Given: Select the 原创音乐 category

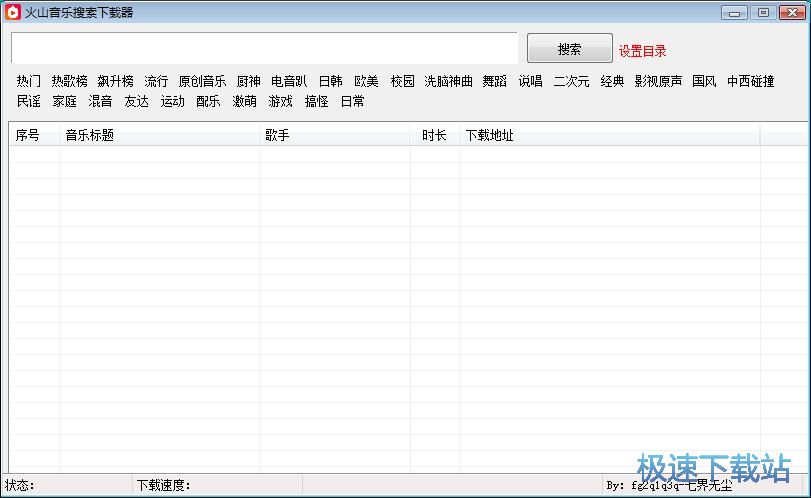Looking at the screenshot, I should click(x=202, y=81).
